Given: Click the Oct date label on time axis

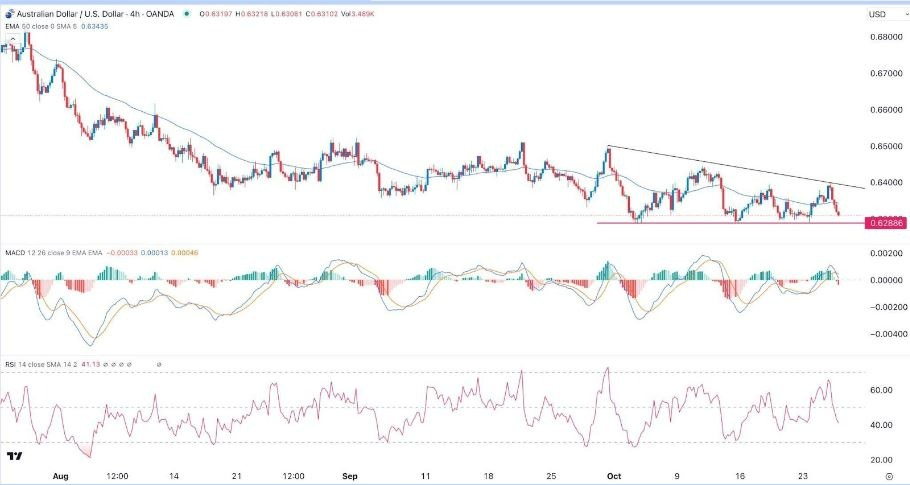Looking at the screenshot, I should point(614,476).
